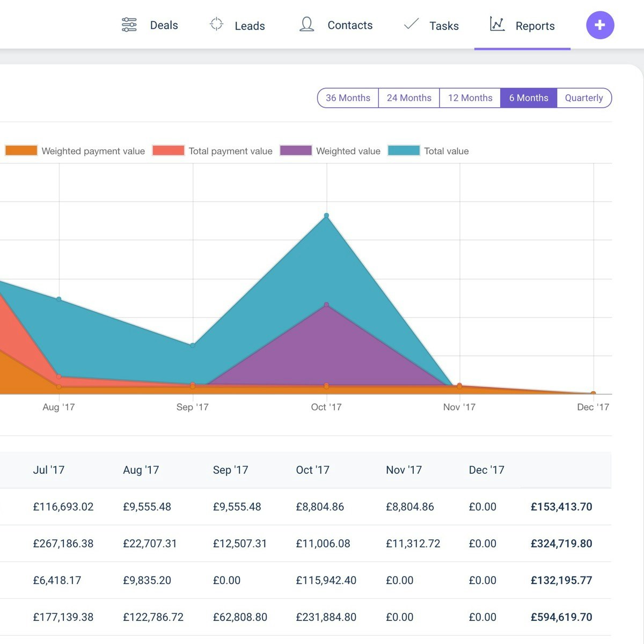Click the Oct '17 column header
The width and height of the screenshot is (644, 644).
point(312,470)
